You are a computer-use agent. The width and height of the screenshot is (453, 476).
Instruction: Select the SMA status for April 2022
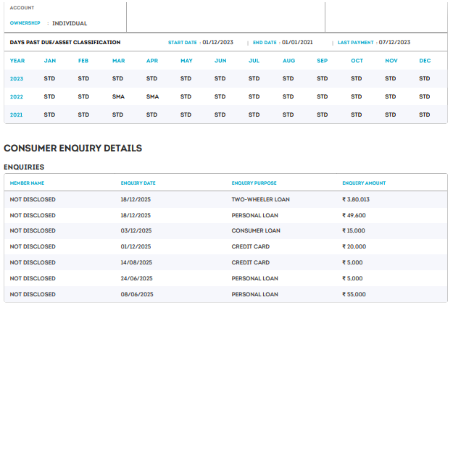(152, 96)
